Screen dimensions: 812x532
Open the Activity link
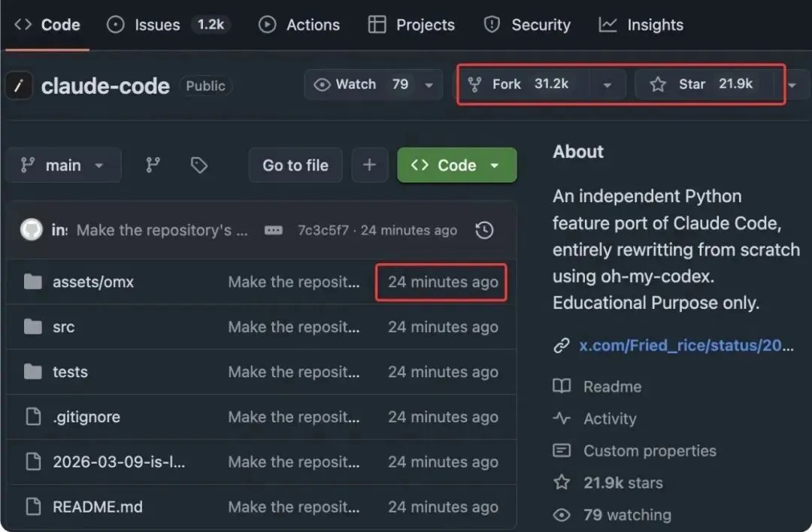[610, 419]
